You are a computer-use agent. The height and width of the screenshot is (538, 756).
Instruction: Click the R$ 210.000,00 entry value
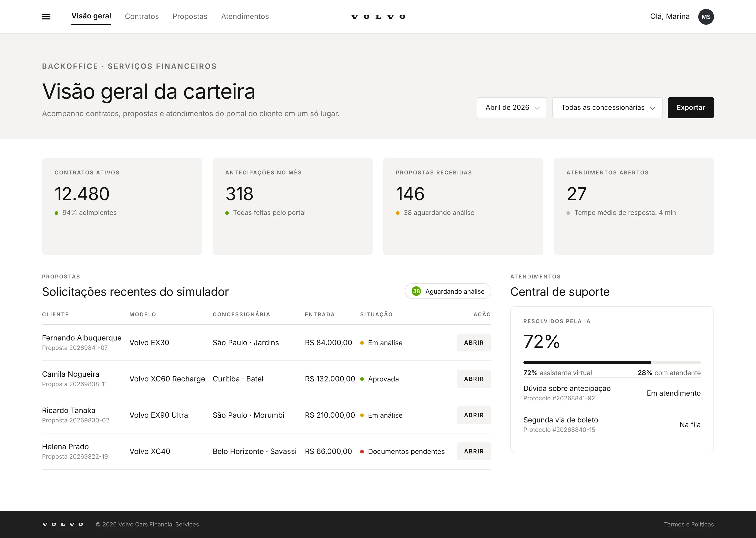(330, 415)
